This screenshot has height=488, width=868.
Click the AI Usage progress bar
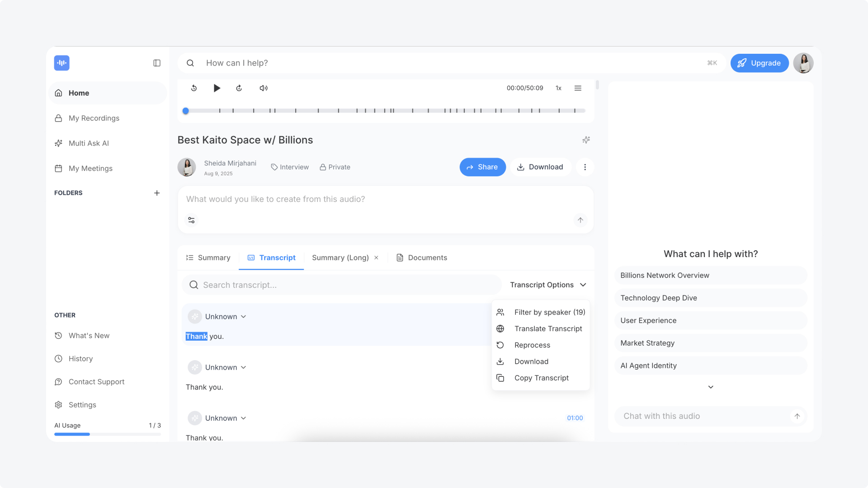(108, 434)
